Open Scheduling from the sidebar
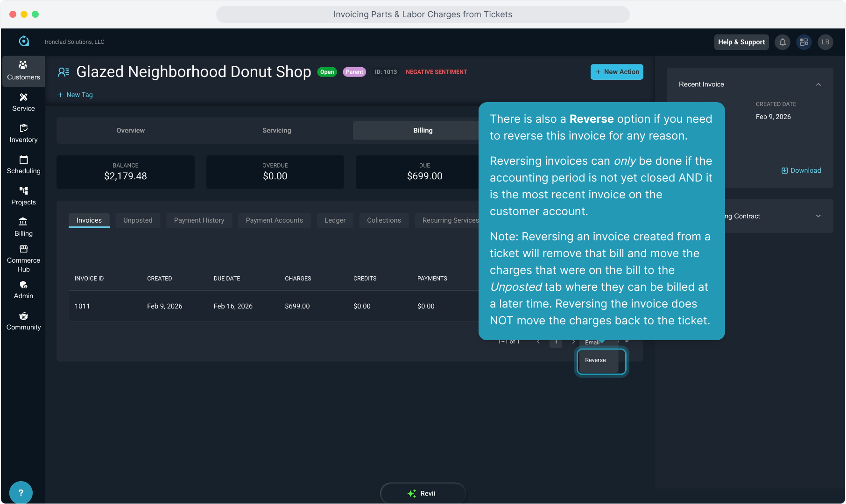Image resolution: width=846 pixels, height=504 pixels. (x=23, y=165)
